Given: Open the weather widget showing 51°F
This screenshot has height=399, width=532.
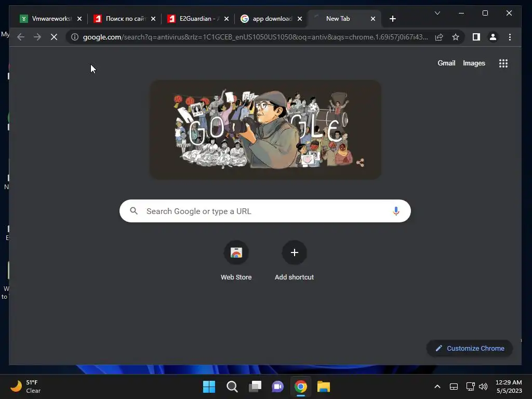Looking at the screenshot, I should (x=25, y=387).
